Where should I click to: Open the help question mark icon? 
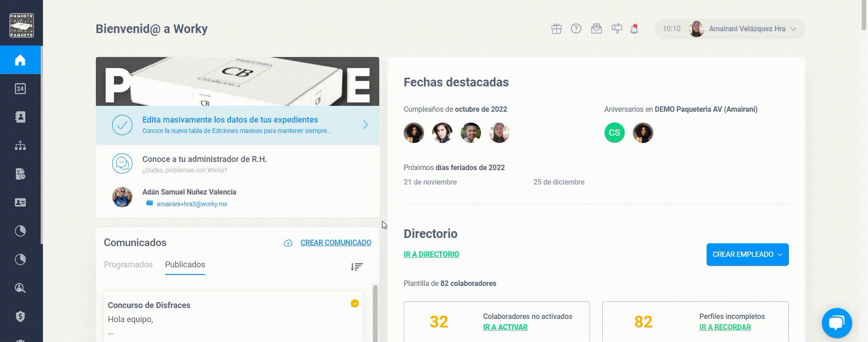click(x=576, y=29)
